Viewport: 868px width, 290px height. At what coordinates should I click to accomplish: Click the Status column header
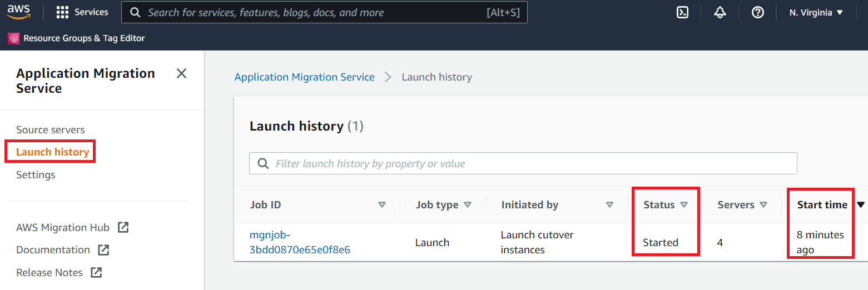tap(659, 205)
